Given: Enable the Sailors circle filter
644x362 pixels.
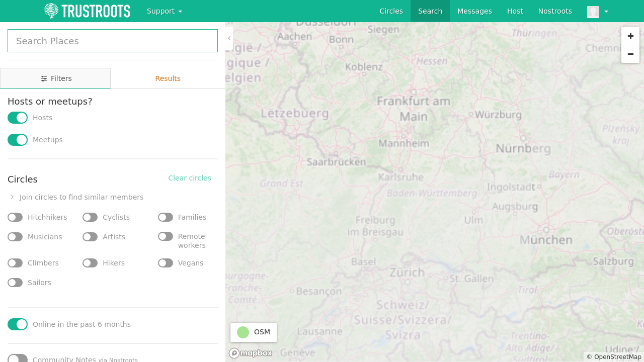Looking at the screenshot, I should point(15,283).
